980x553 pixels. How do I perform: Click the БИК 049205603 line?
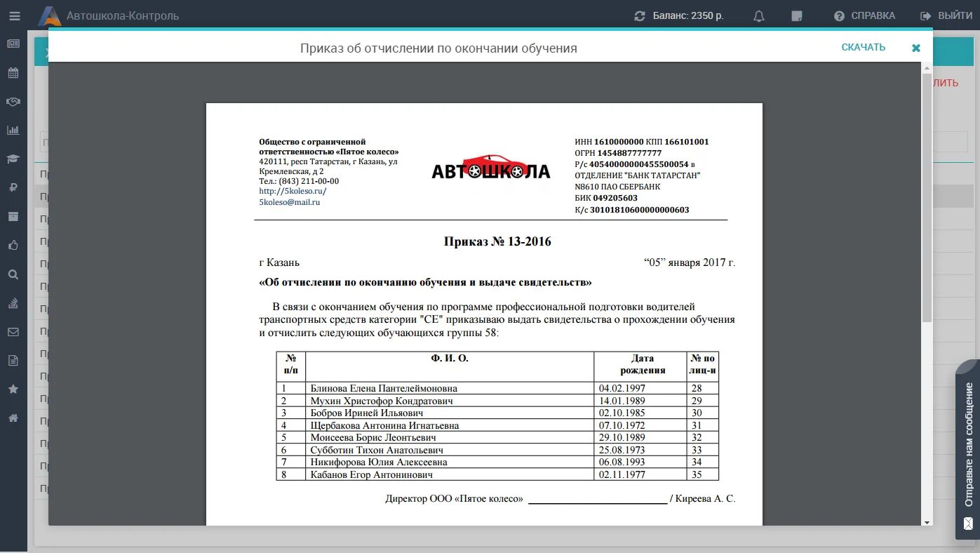click(606, 198)
